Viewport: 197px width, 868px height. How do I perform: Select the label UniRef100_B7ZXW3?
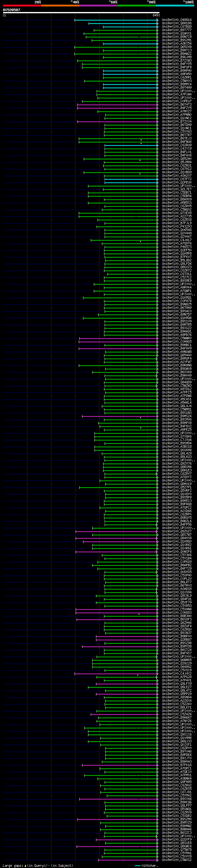[x=176, y=61]
